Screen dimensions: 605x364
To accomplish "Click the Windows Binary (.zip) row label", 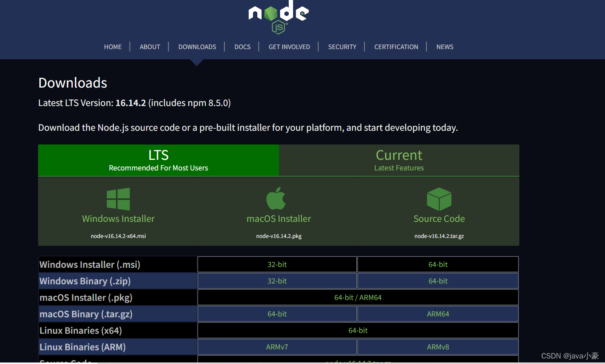I will (x=85, y=281).
